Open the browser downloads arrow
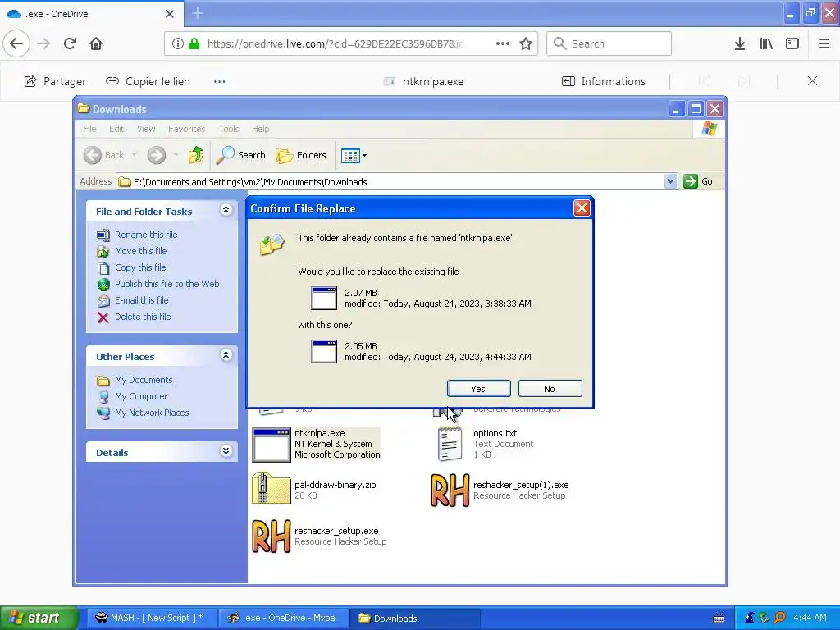 (x=740, y=43)
